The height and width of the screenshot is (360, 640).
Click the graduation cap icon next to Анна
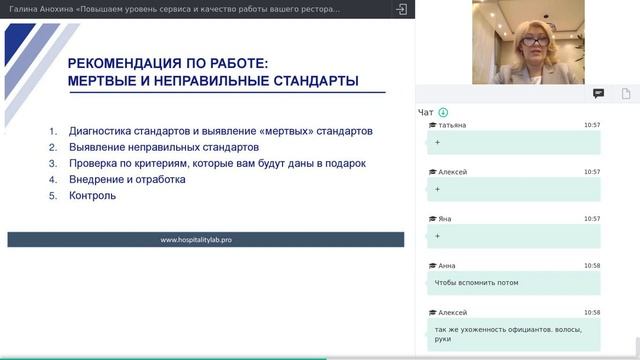432,266
